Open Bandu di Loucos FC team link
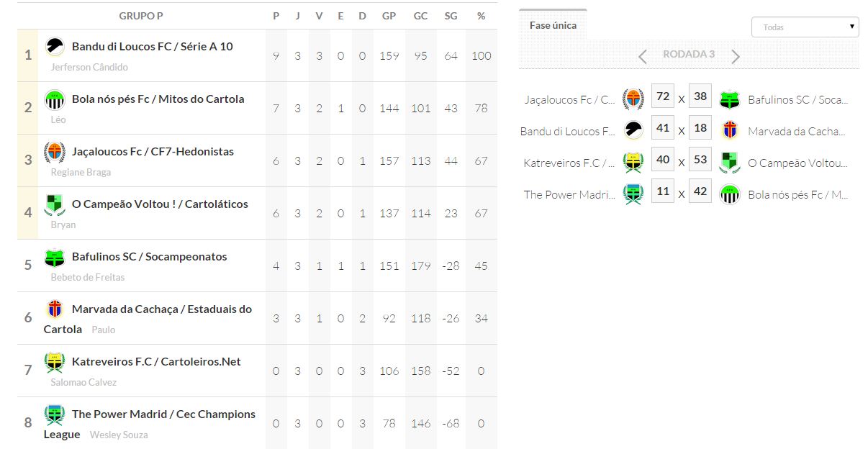The height and width of the screenshot is (449, 868). point(152,47)
